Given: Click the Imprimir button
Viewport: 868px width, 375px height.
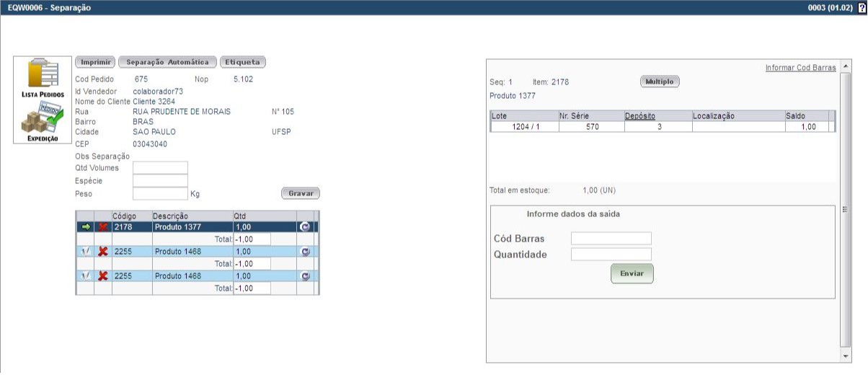Looking at the screenshot, I should [x=95, y=62].
